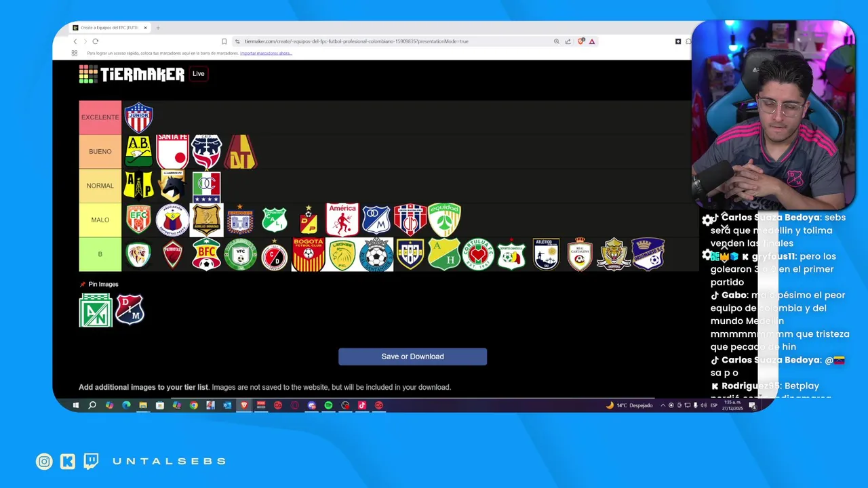The image size is (868, 488).
Task: Click the Atlético Huila A H logo
Action: (444, 254)
